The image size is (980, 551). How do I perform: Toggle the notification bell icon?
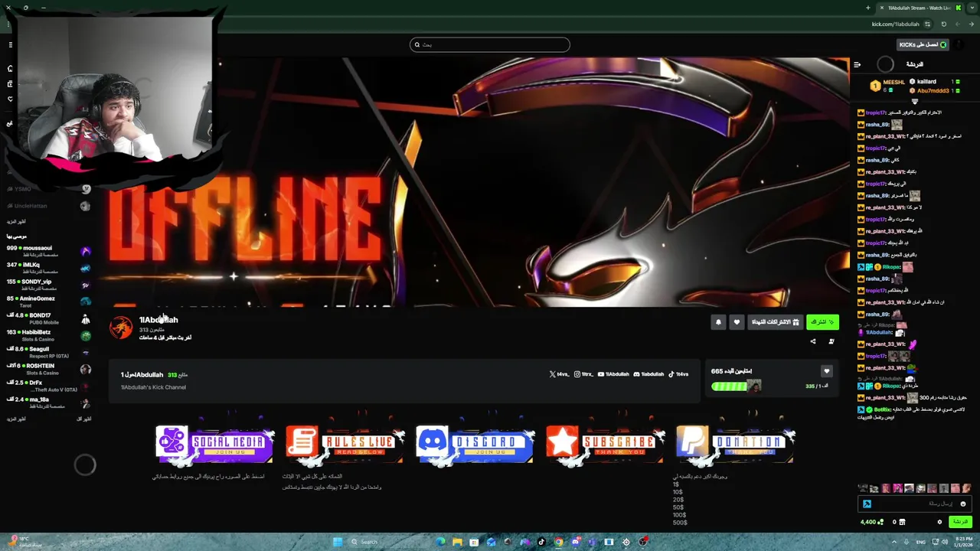718,322
